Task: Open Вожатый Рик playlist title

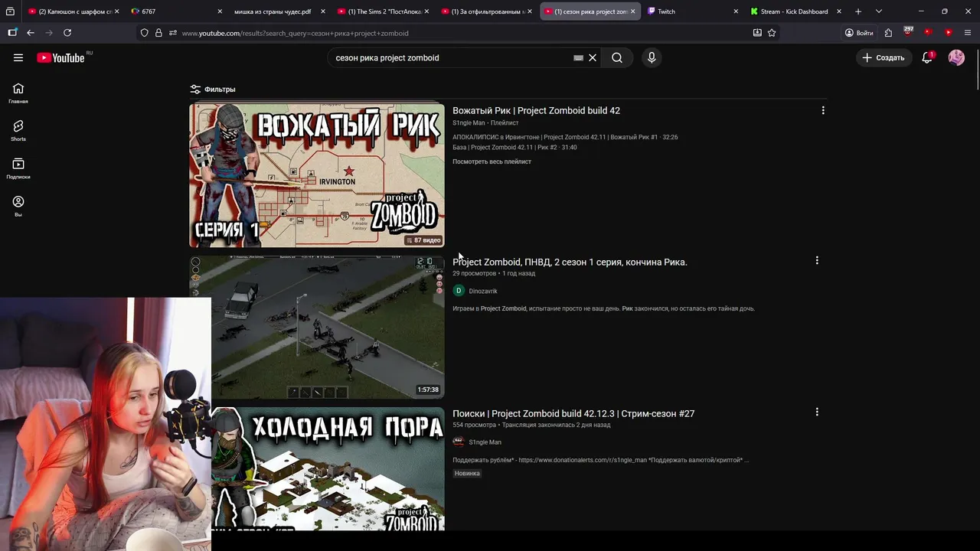Action: pyautogui.click(x=536, y=110)
